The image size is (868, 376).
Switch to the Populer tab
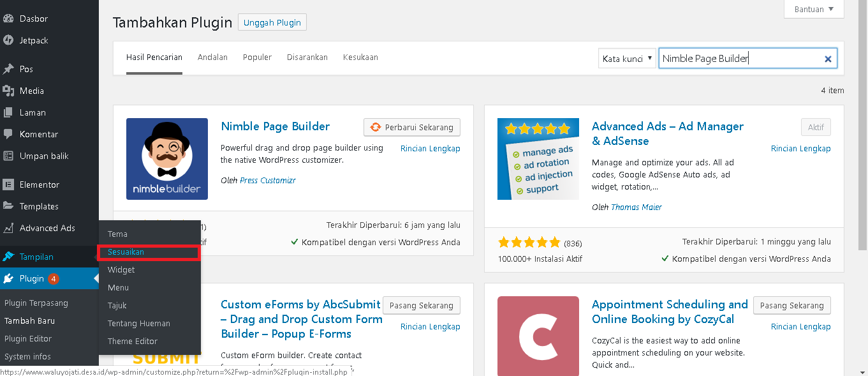[257, 57]
